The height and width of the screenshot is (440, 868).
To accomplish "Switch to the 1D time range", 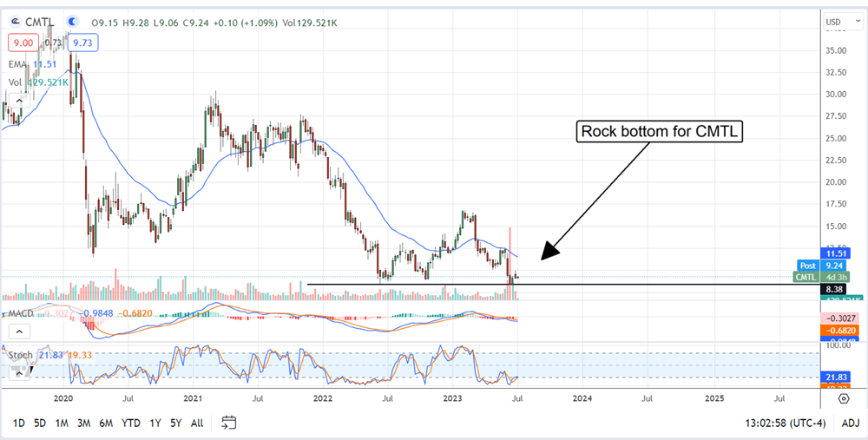I will click(19, 424).
